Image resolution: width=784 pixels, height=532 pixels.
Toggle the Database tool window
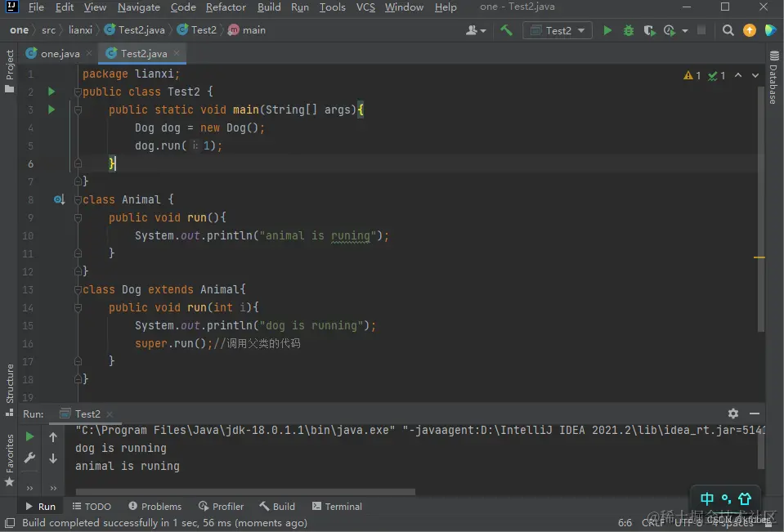click(773, 78)
